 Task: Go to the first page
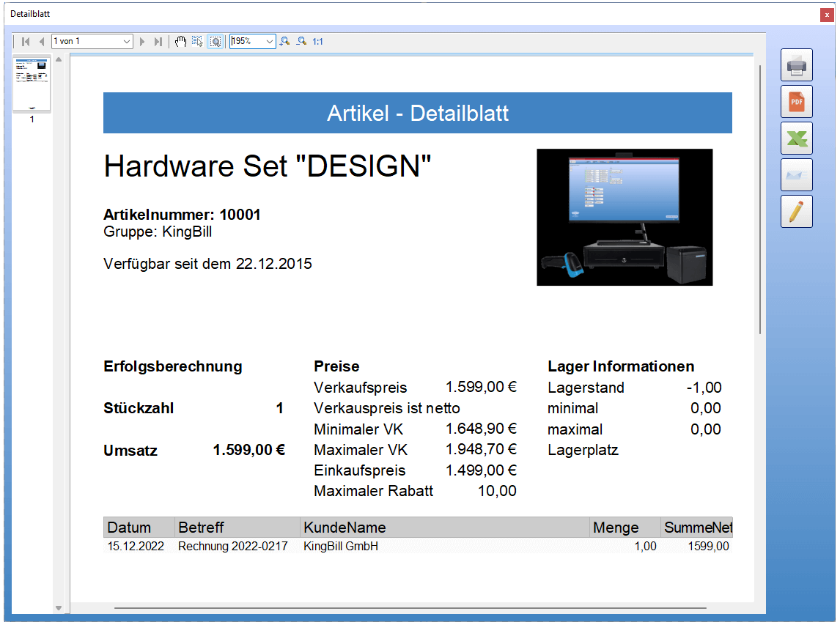click(25, 41)
